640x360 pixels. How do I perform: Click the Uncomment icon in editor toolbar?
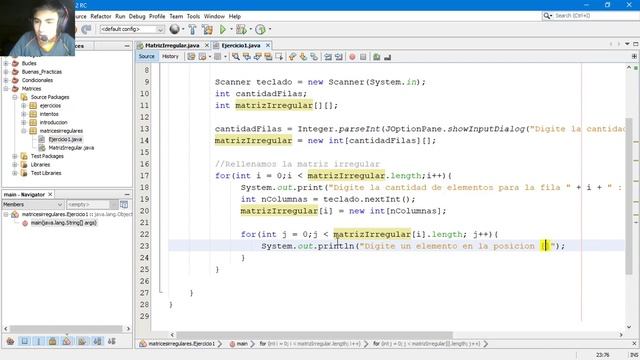click(387, 57)
